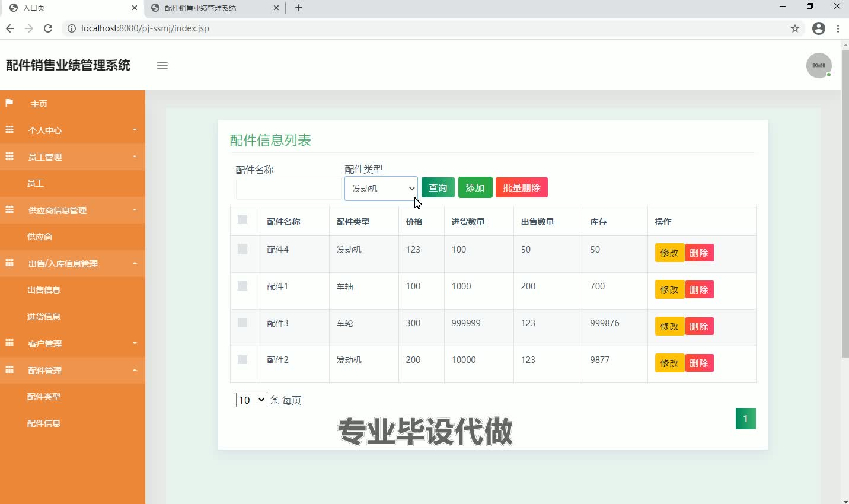
Task: Click grid icon next to 员工管理
Action: (9, 156)
